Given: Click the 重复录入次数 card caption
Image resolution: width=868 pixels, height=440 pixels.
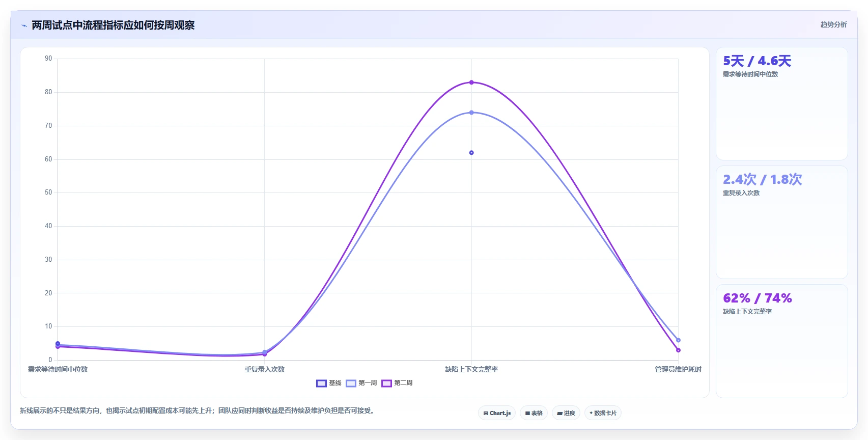Looking at the screenshot, I should 741,193.
